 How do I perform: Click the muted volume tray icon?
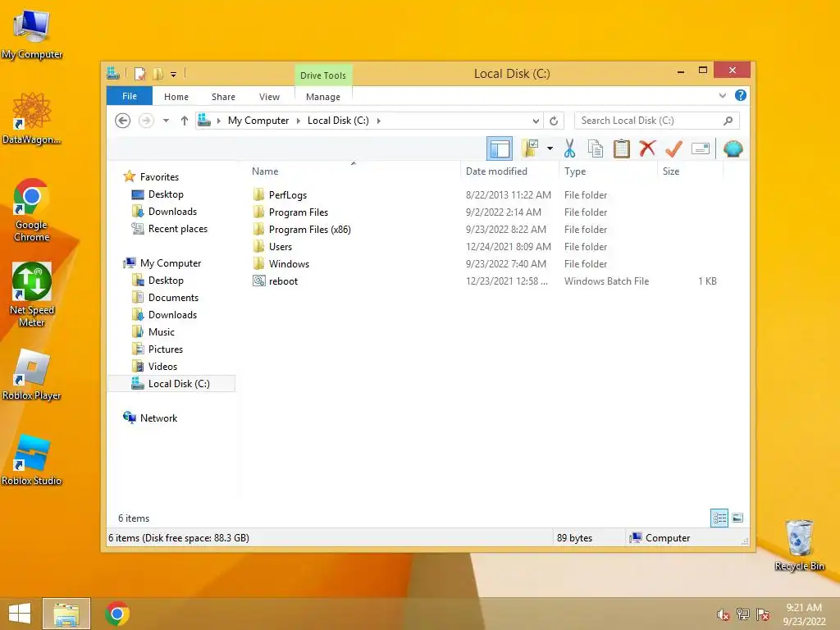[724, 614]
